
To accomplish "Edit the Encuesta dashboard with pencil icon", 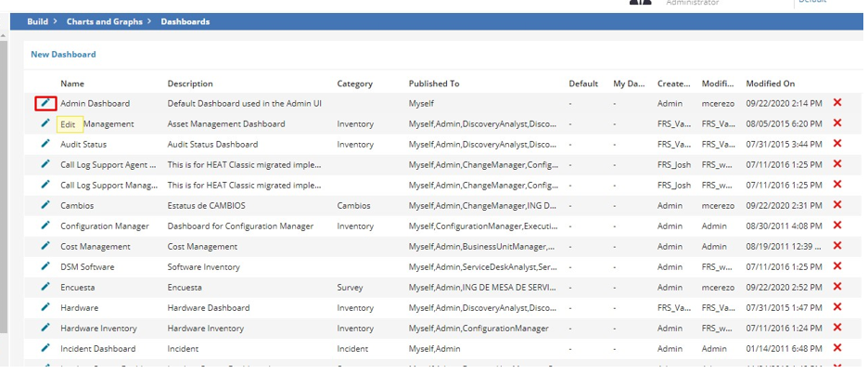I will point(45,287).
